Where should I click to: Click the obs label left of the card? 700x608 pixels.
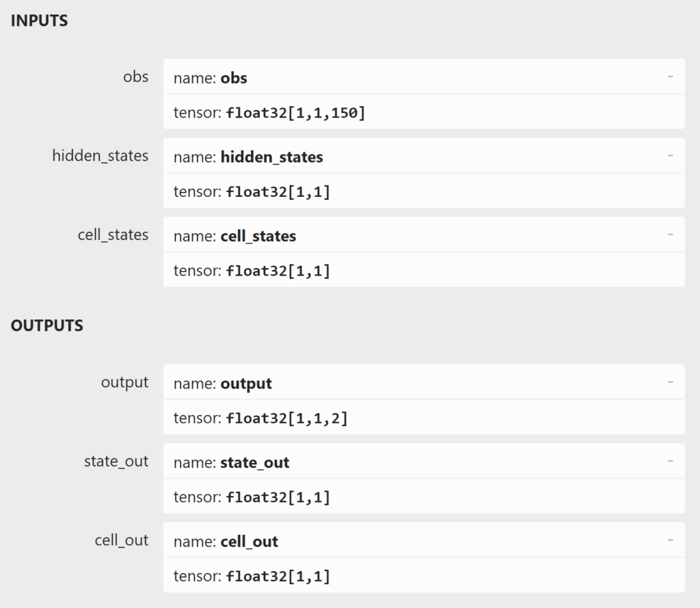coord(136,77)
